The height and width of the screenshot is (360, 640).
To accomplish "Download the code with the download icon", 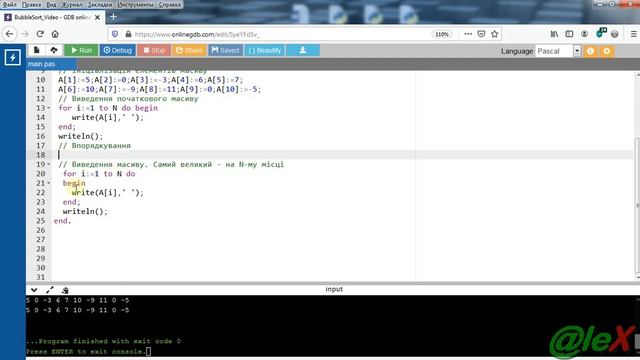I will click(x=303, y=50).
